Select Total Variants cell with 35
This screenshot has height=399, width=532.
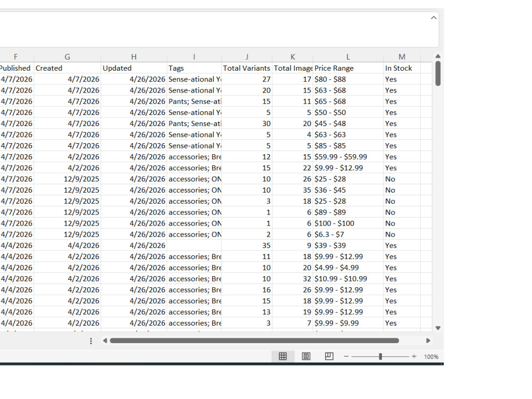tap(247, 246)
